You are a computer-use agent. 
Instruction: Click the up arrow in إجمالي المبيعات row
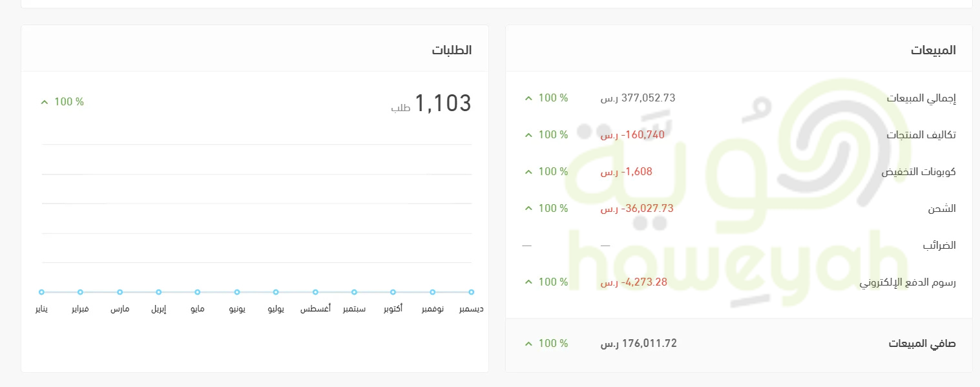pyautogui.click(x=528, y=98)
